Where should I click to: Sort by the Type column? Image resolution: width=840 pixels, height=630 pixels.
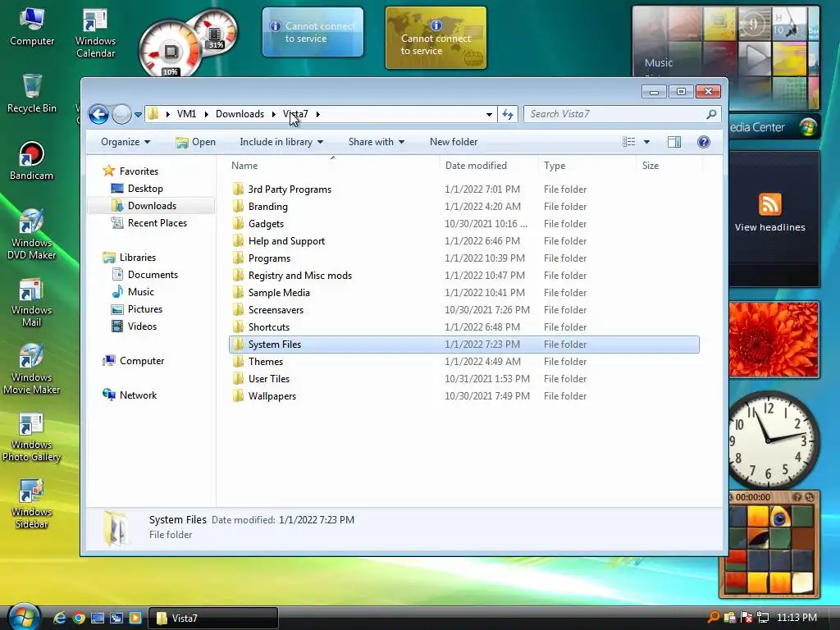click(x=555, y=166)
